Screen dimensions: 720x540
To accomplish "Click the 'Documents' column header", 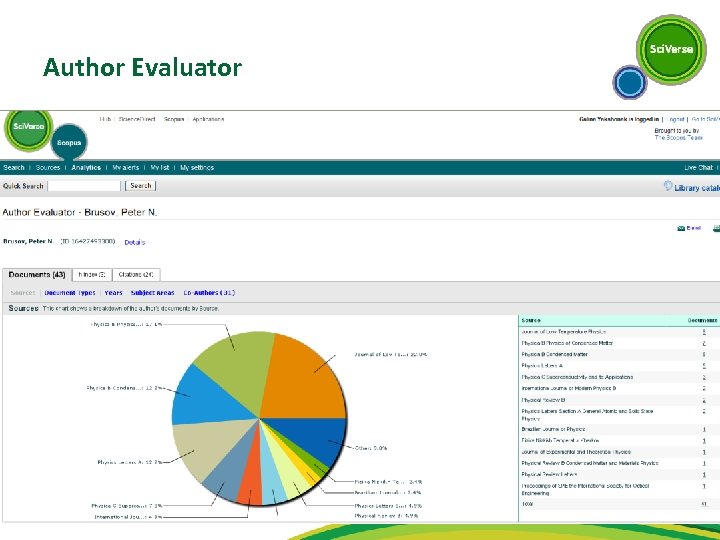I will coord(703,321).
